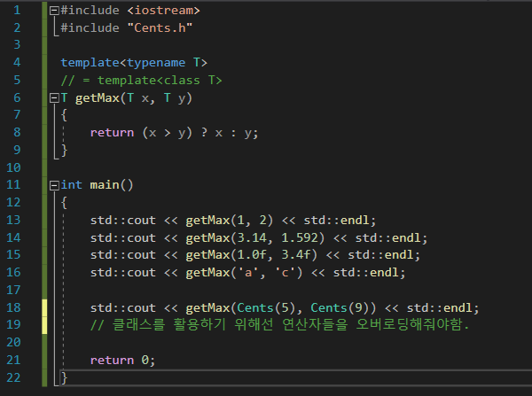Click the getMax function name on line 6
The image size is (532, 396).
pos(98,98)
